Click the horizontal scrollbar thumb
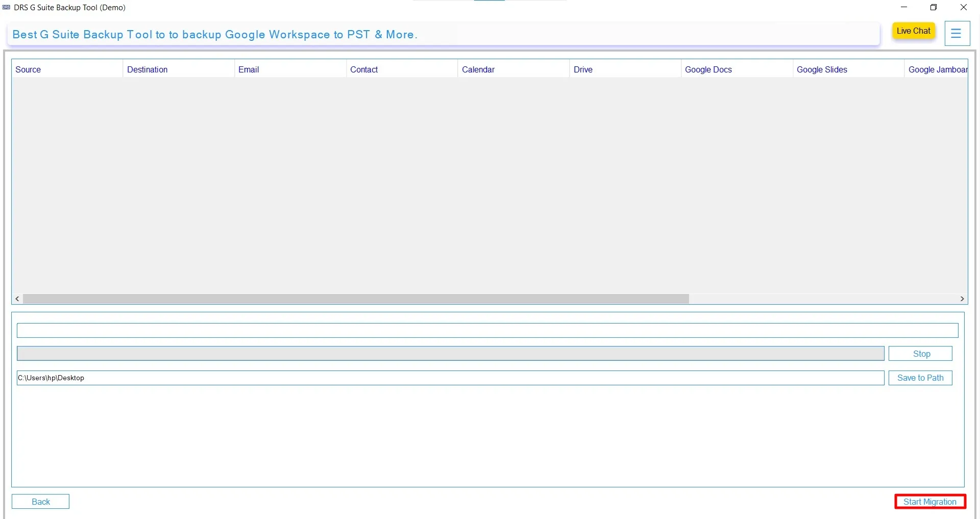This screenshot has width=980, height=519. click(356, 299)
